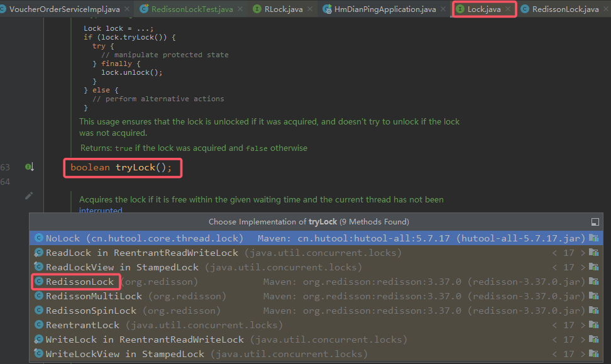Click hutool-all Maven location on NoLock row
Viewport: 611px width, 364px height.
pos(421,238)
